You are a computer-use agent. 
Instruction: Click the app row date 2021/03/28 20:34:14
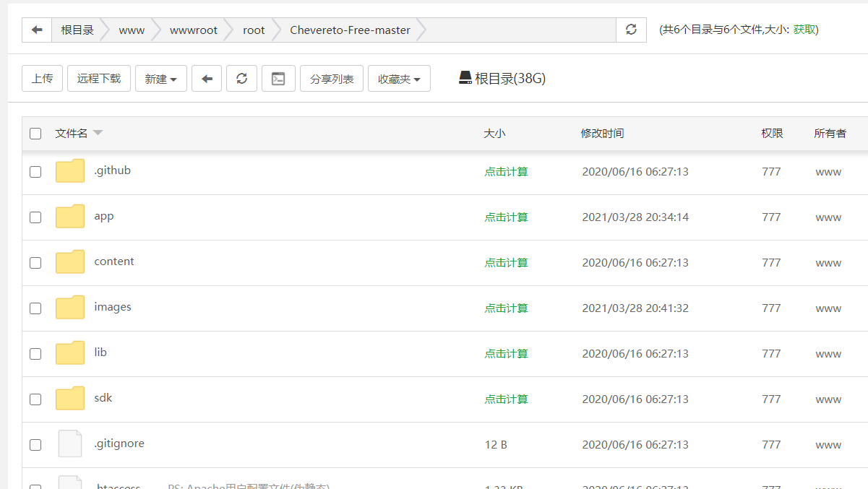tap(635, 217)
